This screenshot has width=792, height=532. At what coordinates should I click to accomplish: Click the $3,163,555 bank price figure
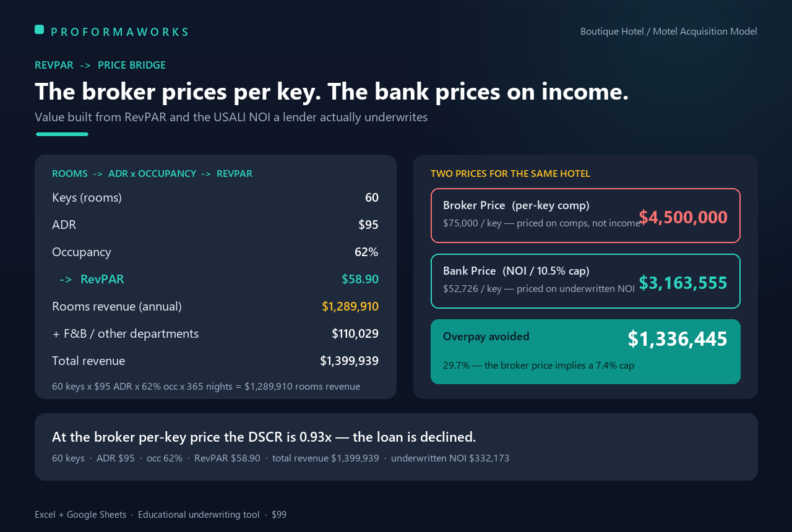(x=683, y=283)
